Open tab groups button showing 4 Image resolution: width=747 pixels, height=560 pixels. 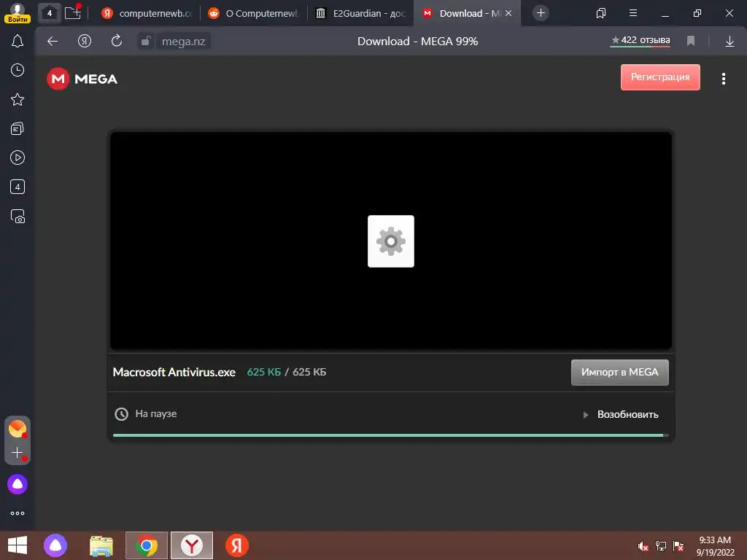(x=49, y=13)
